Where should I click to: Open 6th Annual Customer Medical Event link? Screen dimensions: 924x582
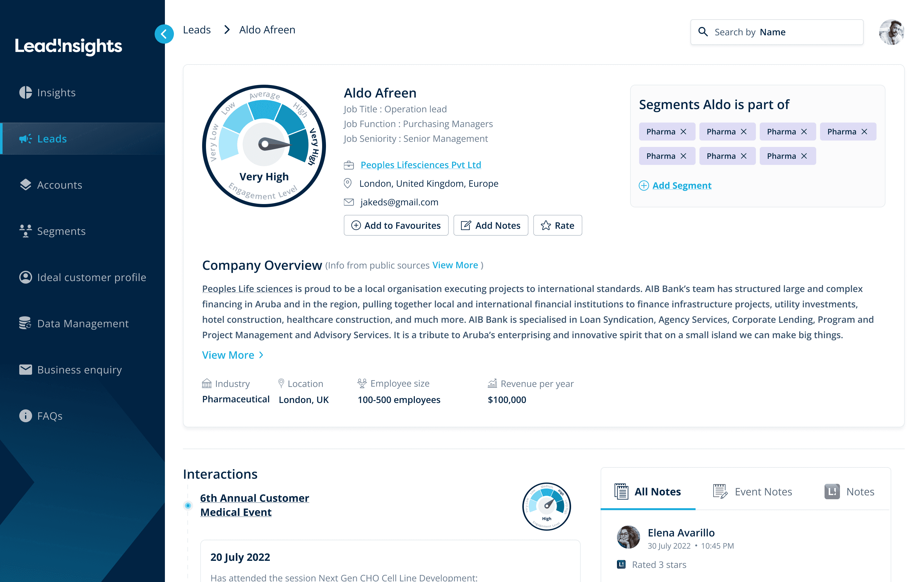255,505
